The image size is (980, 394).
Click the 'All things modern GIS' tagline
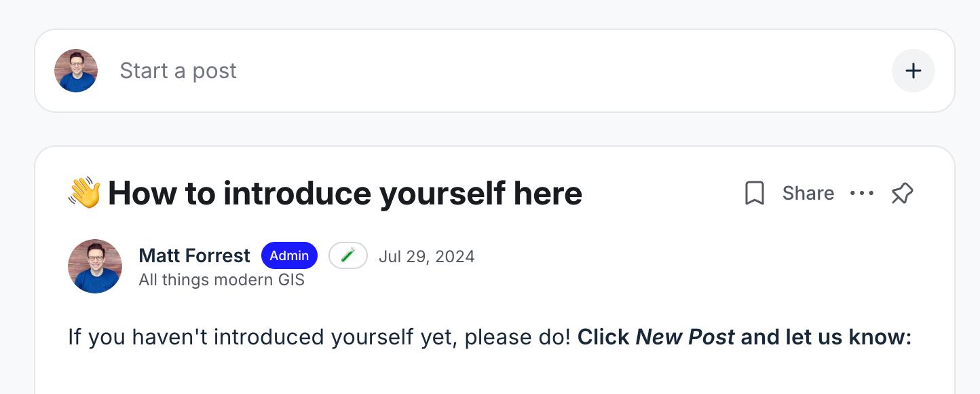[x=221, y=280]
